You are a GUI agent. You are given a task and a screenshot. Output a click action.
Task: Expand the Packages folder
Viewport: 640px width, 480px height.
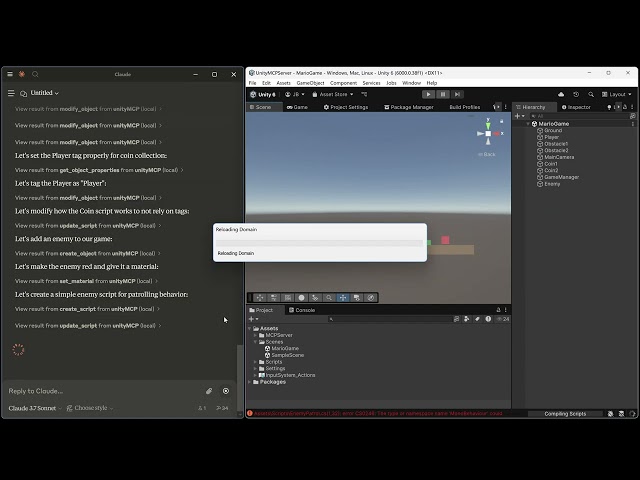click(x=249, y=382)
